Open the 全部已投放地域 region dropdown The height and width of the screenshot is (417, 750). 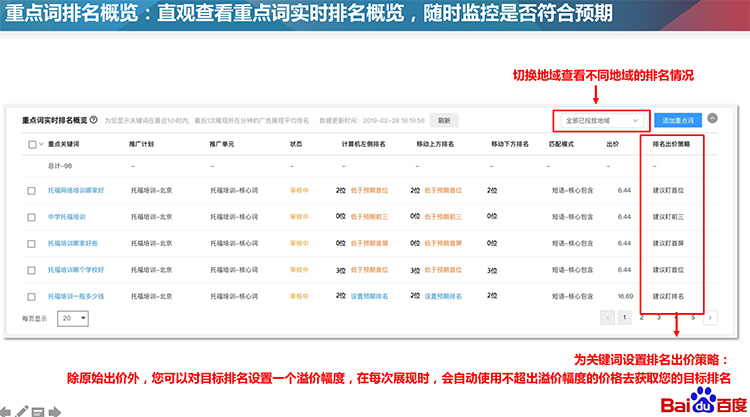point(601,120)
